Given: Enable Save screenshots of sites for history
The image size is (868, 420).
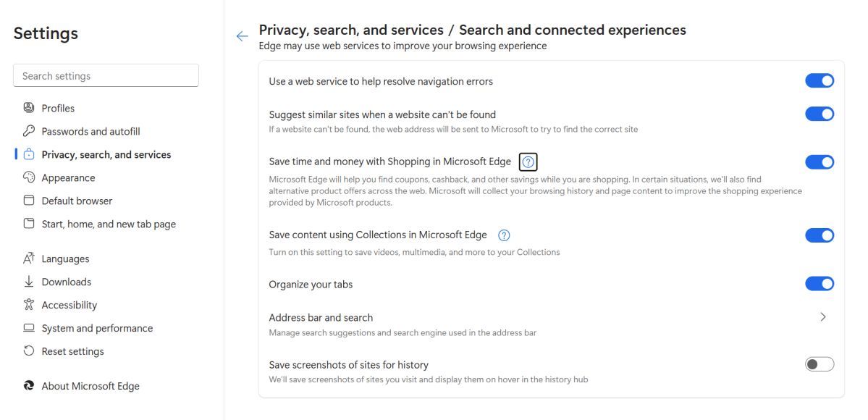Looking at the screenshot, I should [x=819, y=364].
